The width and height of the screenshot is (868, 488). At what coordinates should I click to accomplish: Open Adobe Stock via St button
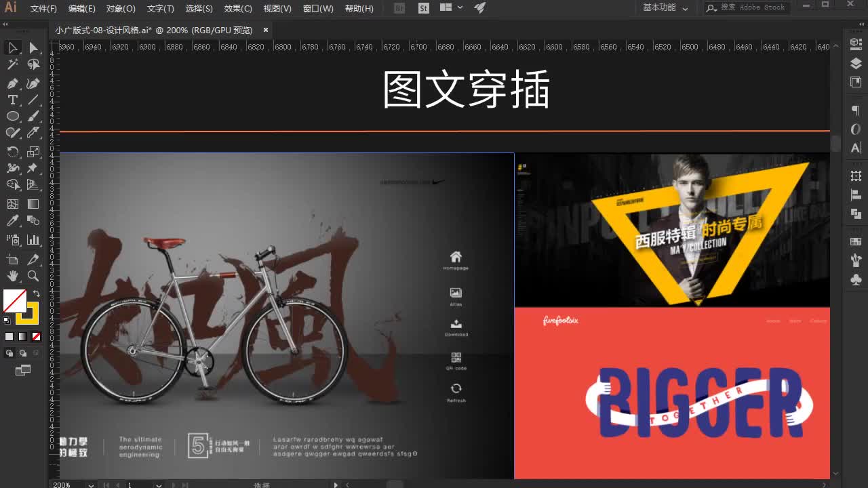pos(424,8)
